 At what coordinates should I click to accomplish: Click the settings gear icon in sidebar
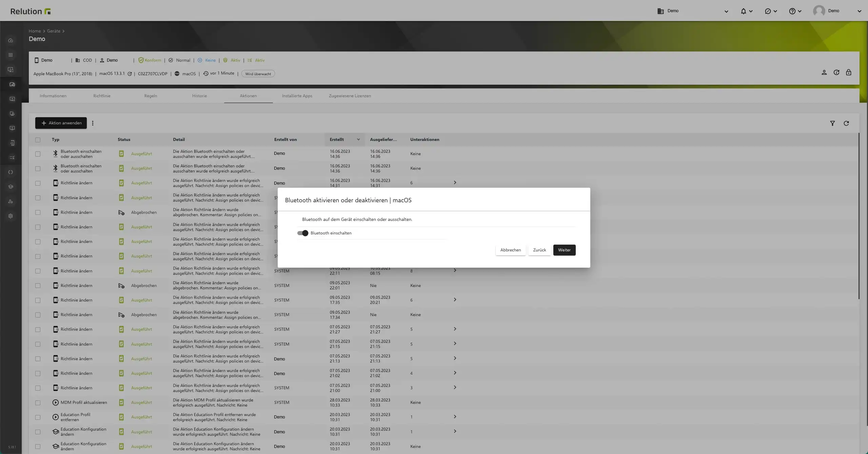tap(11, 216)
